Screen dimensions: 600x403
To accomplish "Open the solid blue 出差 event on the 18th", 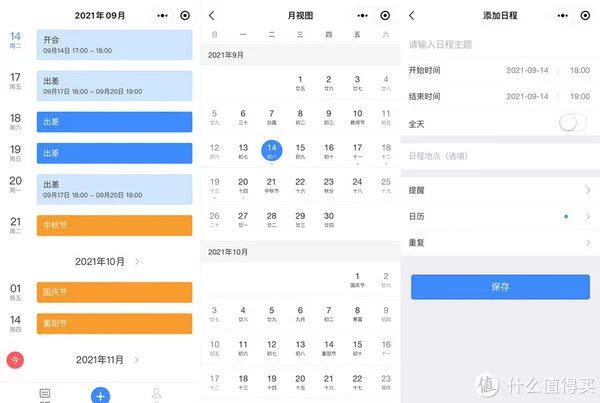I will [114, 122].
